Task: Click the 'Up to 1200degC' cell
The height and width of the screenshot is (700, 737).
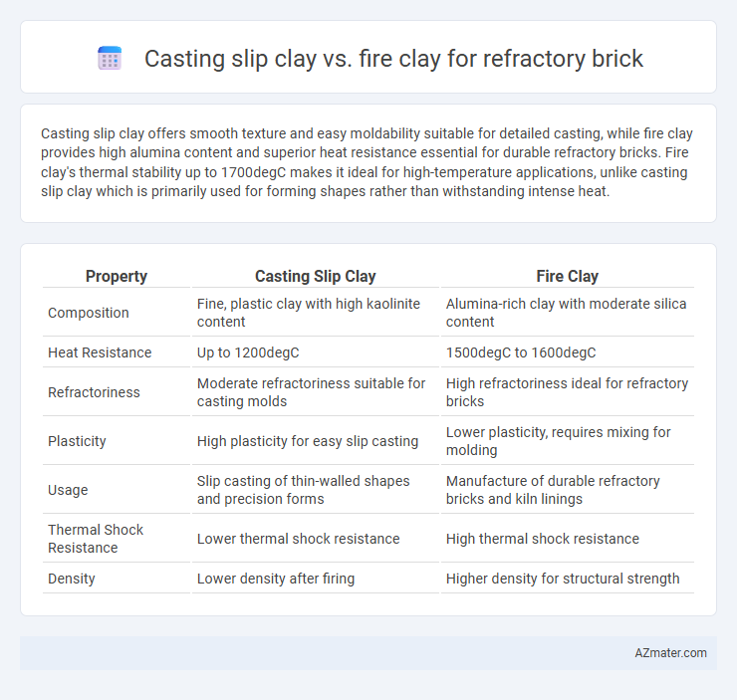Action: [315, 352]
